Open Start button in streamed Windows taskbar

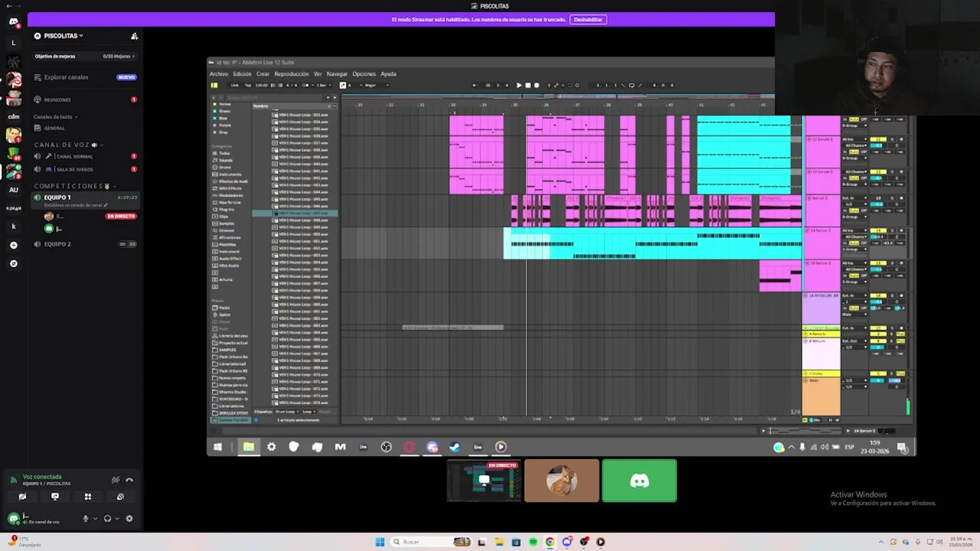[218, 447]
